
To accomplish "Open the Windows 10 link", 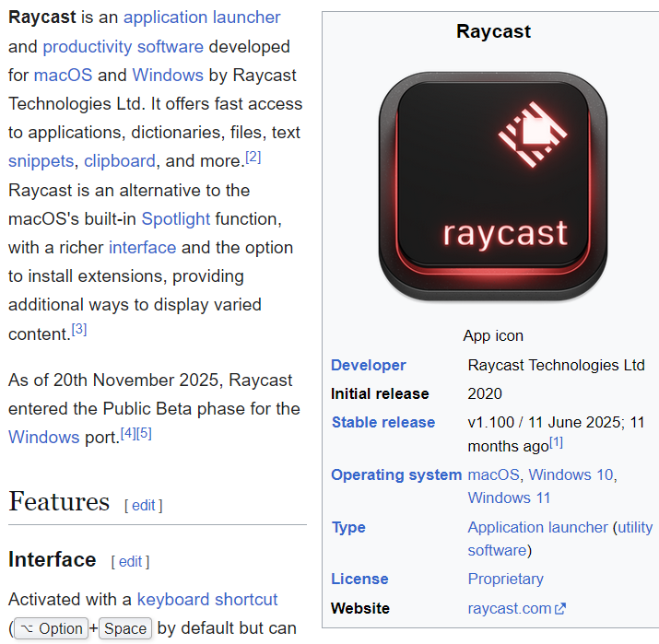I will (571, 474).
